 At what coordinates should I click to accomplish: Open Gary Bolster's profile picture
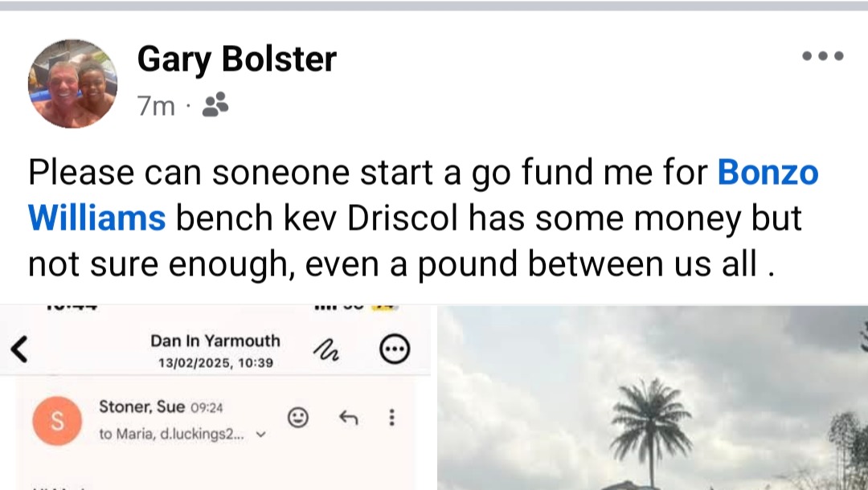coord(72,83)
